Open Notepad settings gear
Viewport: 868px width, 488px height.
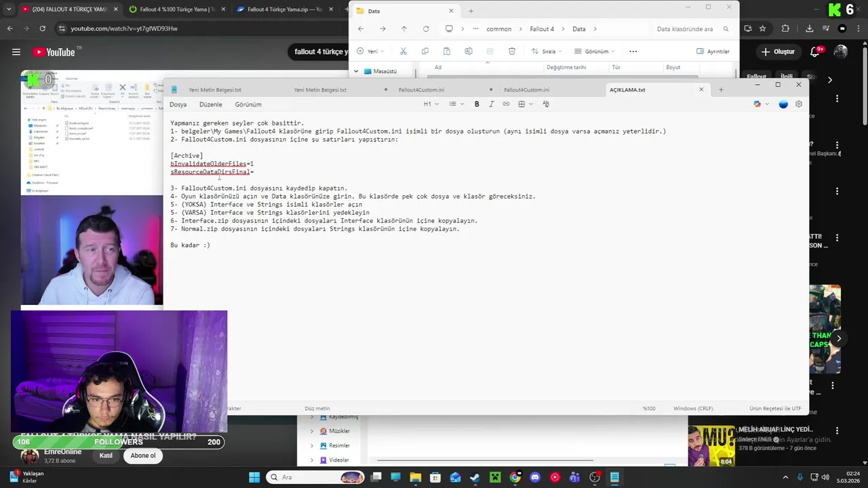pyautogui.click(x=799, y=104)
